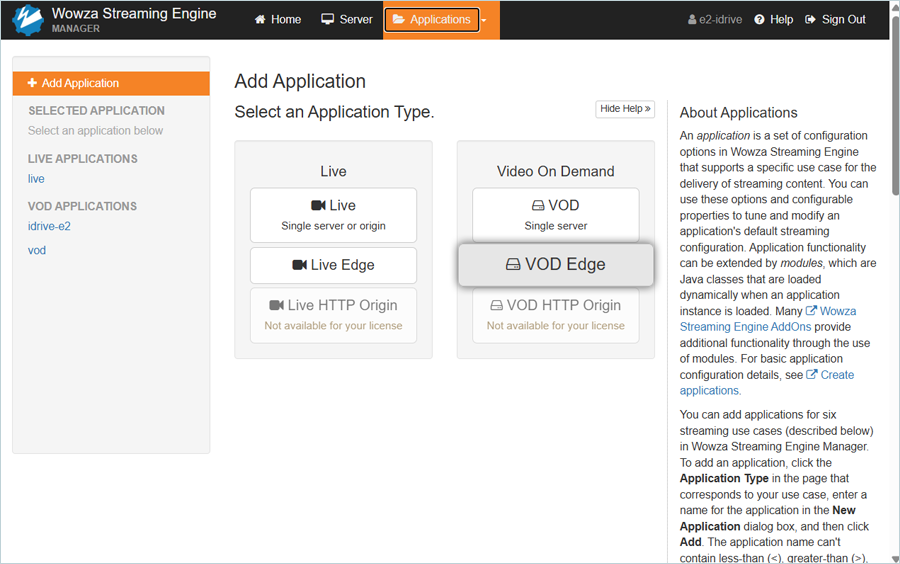Open the Create applications help link
Screen dimensions: 900x564
point(767,383)
